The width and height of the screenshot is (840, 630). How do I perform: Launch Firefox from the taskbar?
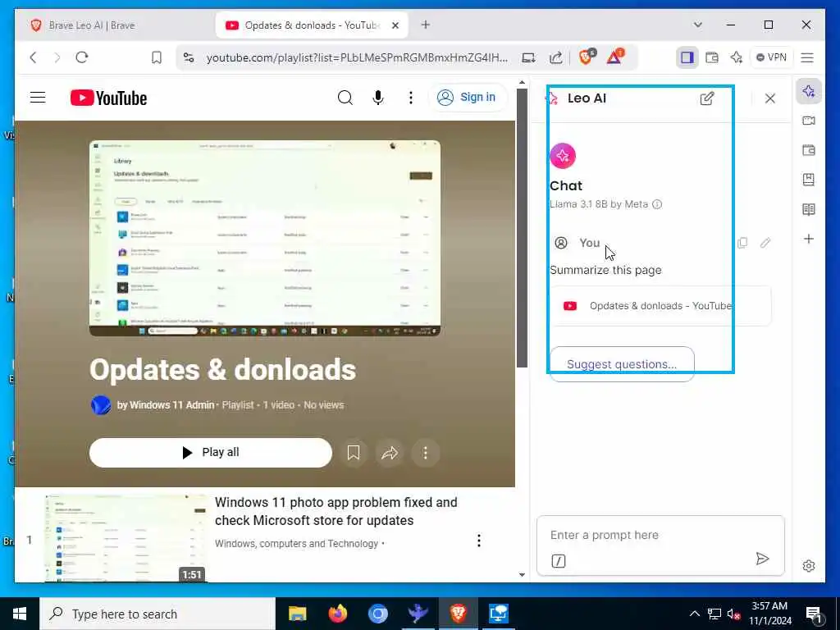(337, 614)
